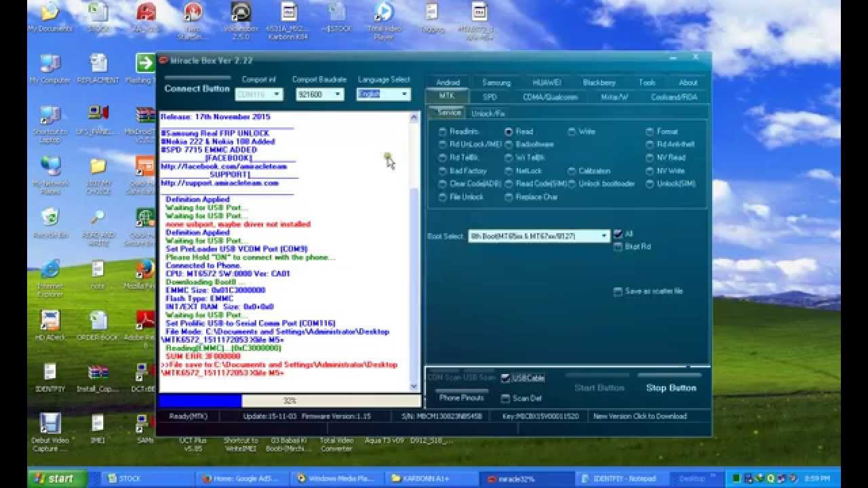Screen dimensions: 868x488
Task: Open the CDMA/Qualcomm tab
Action: pyautogui.click(x=550, y=97)
